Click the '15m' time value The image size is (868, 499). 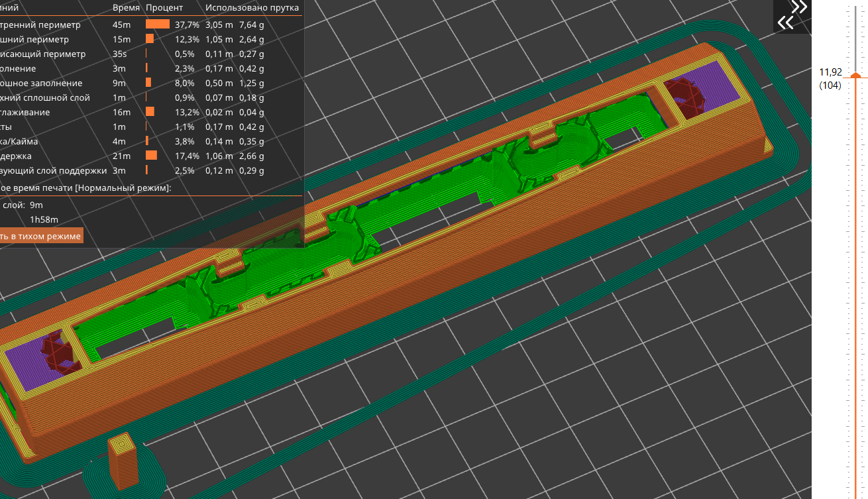tap(122, 39)
